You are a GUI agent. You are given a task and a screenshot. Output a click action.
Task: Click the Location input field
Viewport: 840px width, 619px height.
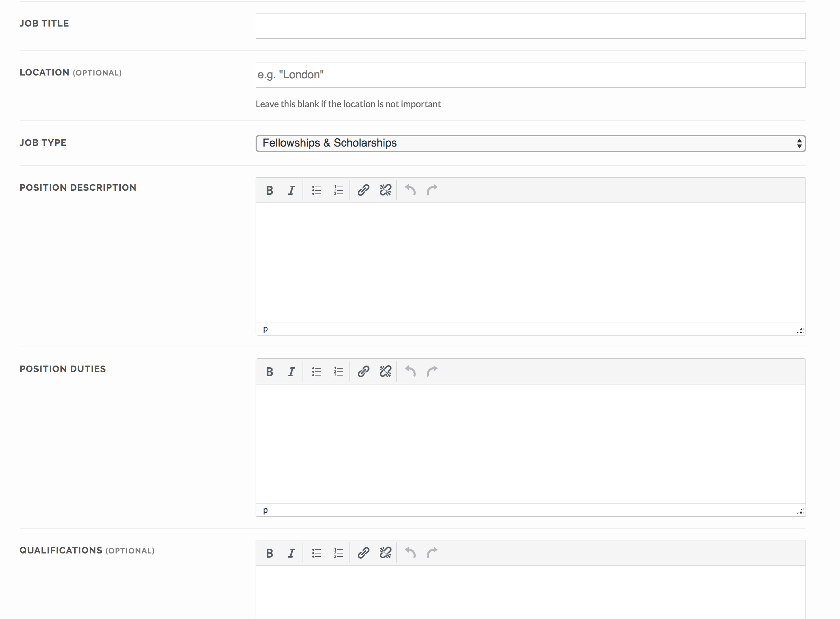pos(530,75)
